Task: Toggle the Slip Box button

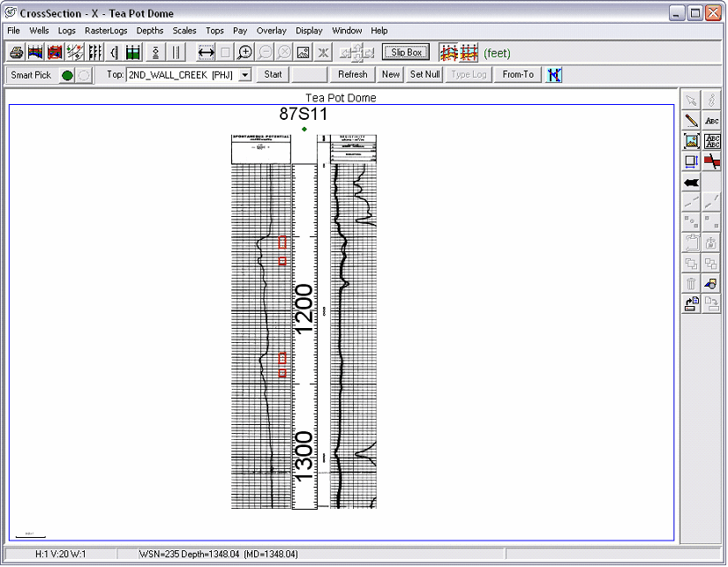Action: [x=407, y=53]
